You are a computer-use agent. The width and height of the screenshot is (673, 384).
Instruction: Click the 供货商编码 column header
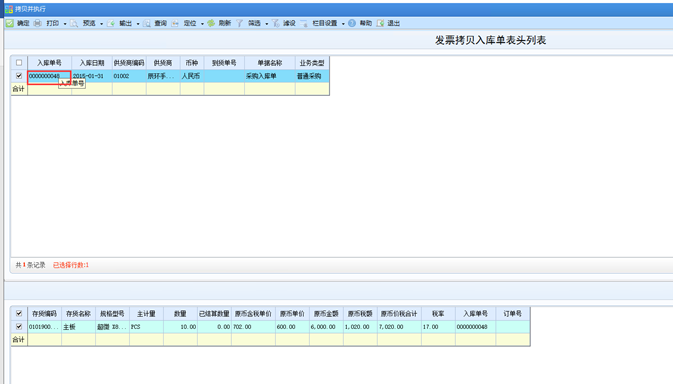click(129, 63)
